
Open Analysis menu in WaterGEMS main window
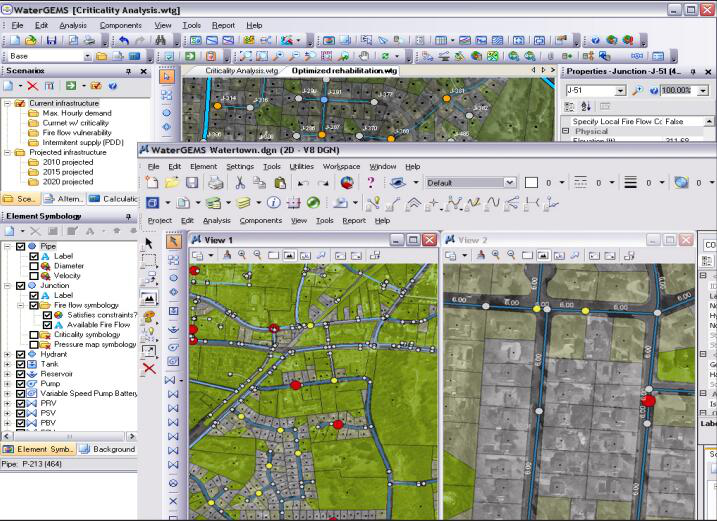click(73, 26)
